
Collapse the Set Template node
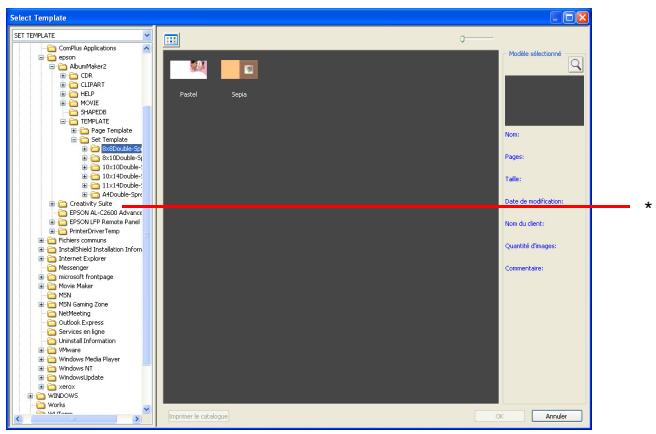(x=74, y=140)
